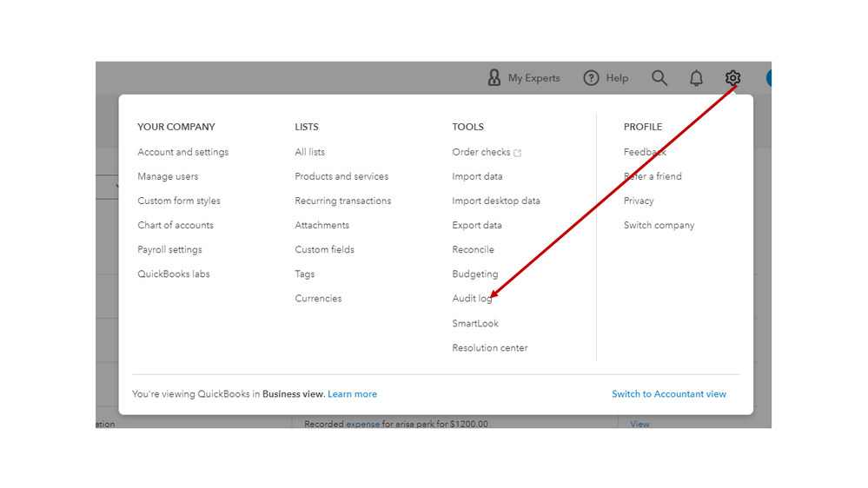
Task: Select Account and settings
Action: tap(182, 152)
